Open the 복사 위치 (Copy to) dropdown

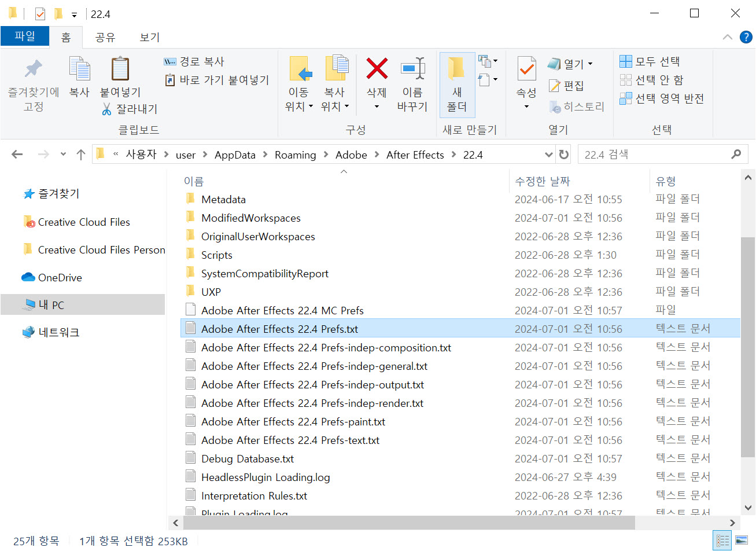coord(335,84)
